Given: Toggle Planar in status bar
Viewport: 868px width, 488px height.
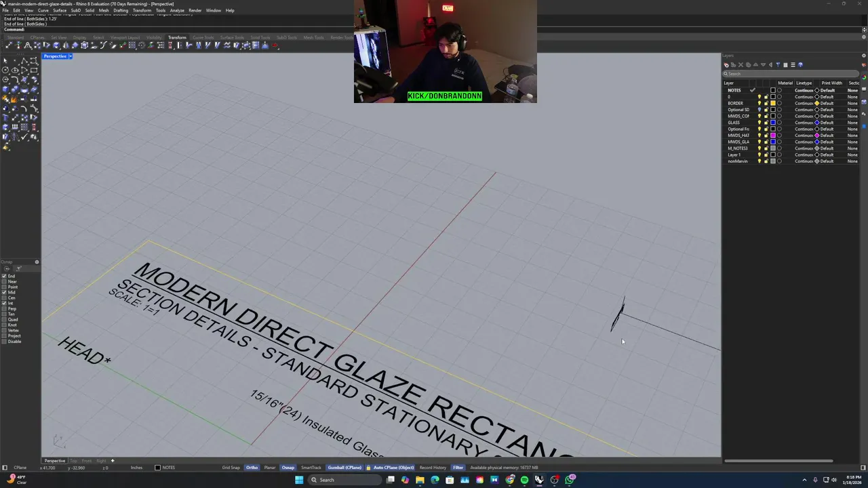Looking at the screenshot, I should click(x=270, y=468).
